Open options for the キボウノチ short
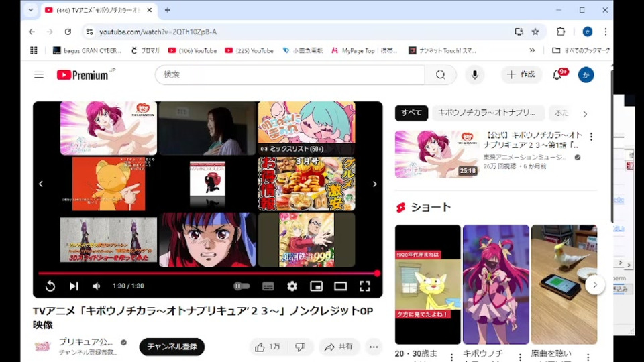This screenshot has width=644, height=362. (520, 357)
